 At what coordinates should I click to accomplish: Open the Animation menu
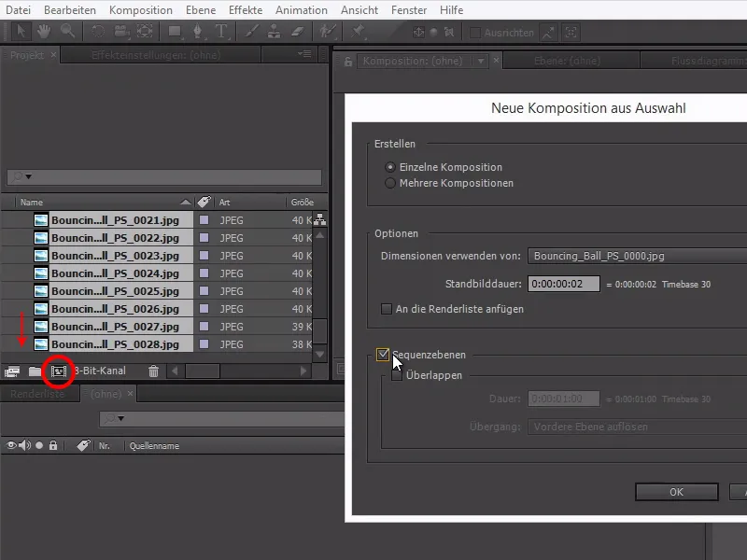pos(301,10)
